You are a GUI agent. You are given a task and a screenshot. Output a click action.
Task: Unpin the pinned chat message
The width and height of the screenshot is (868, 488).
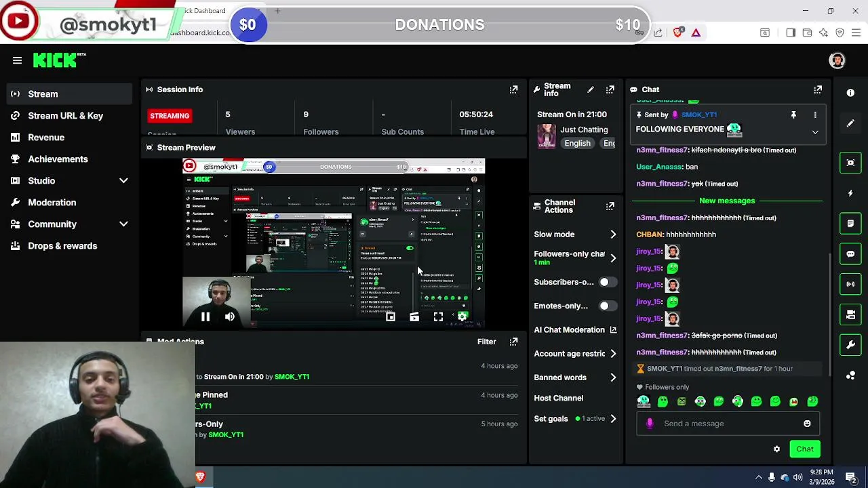[x=793, y=115]
